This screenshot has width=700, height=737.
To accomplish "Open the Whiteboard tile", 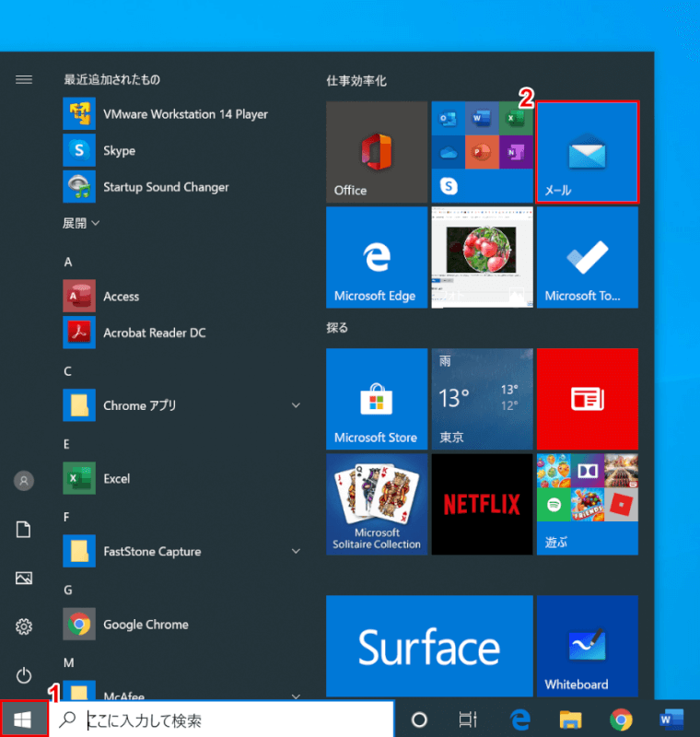I will [x=588, y=646].
